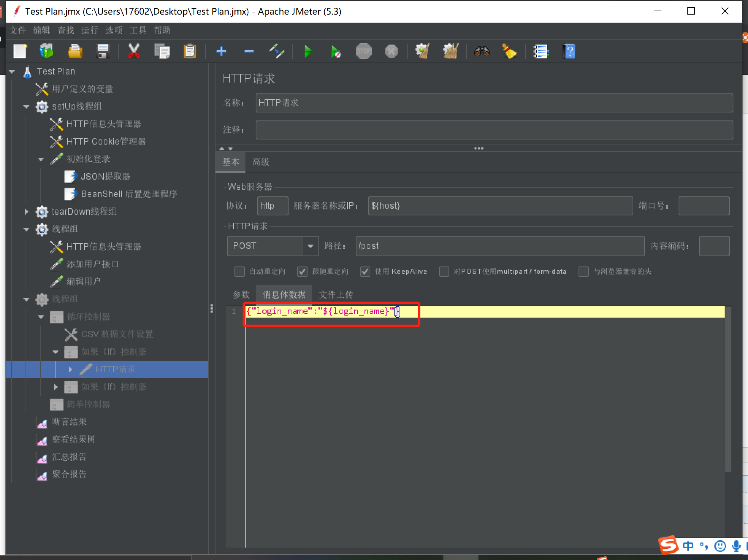Click the 路径 field containing /post
Screen dimensions: 748x560
tap(500, 246)
